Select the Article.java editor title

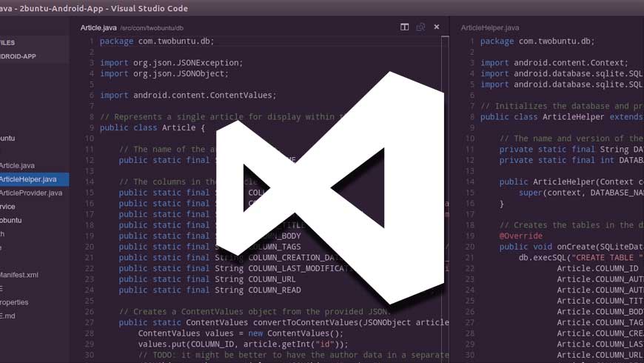point(98,27)
